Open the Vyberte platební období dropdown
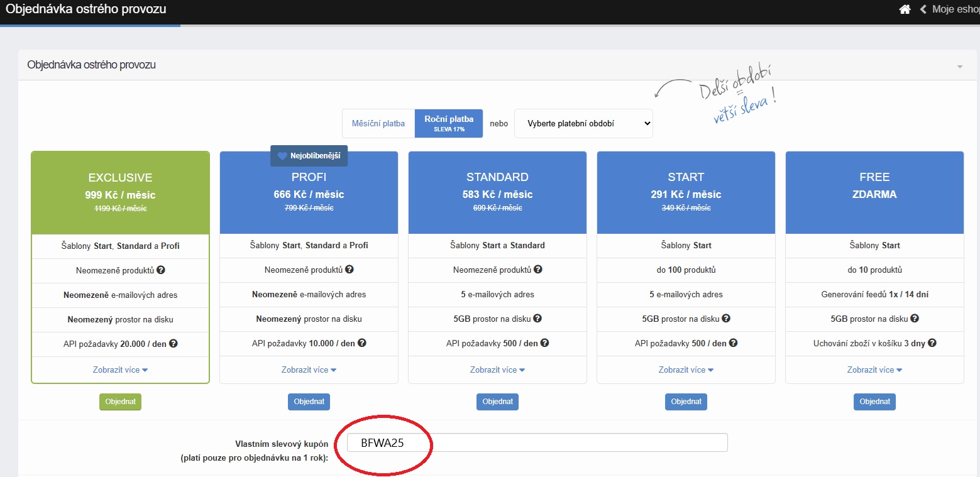The height and width of the screenshot is (477, 980). coord(583,124)
